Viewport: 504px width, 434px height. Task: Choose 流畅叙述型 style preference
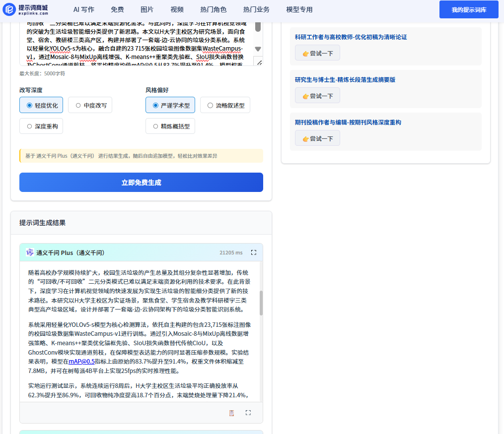225,105
